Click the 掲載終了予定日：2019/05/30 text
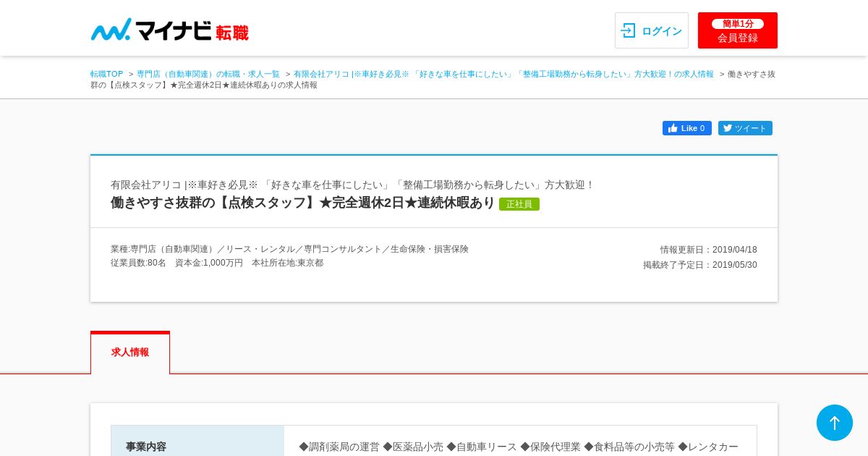The width and height of the screenshot is (868, 456). click(x=700, y=265)
